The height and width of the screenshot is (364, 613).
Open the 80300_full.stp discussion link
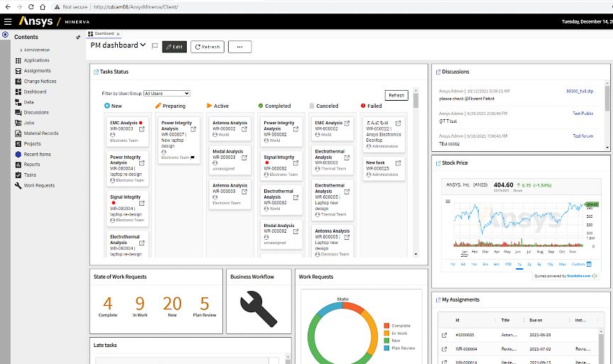coord(580,91)
